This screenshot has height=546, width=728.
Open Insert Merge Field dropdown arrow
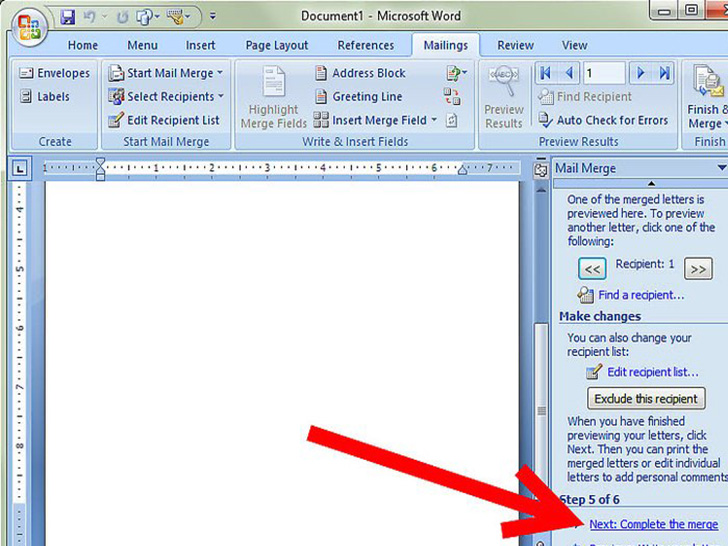point(434,120)
